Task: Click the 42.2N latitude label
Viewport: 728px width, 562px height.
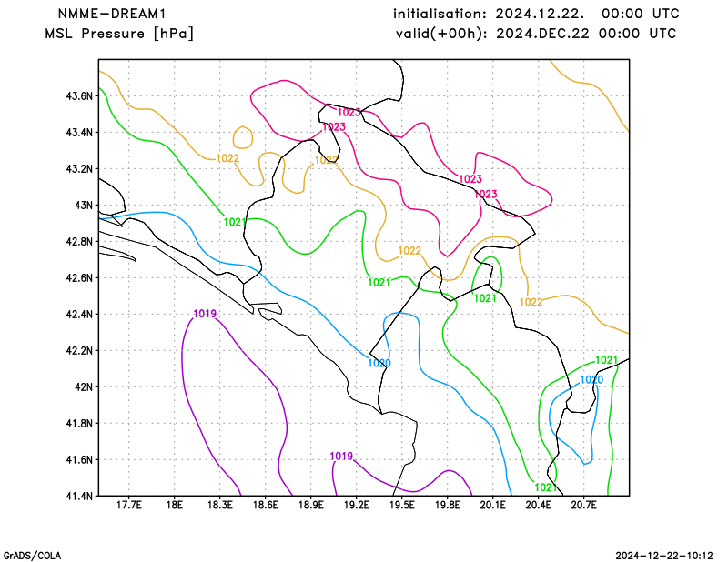Action: point(79,350)
